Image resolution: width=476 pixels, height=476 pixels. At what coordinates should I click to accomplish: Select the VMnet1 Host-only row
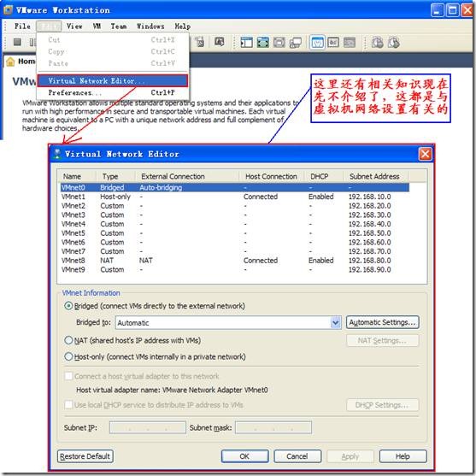coord(234,197)
